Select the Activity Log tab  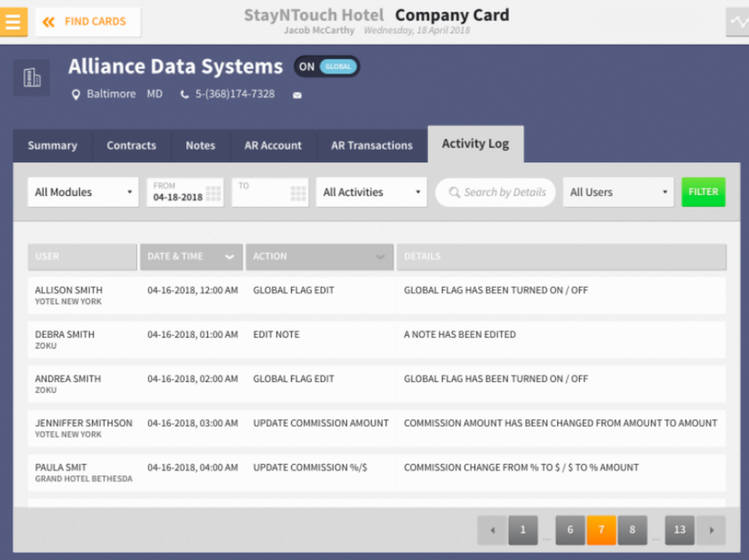tap(475, 144)
